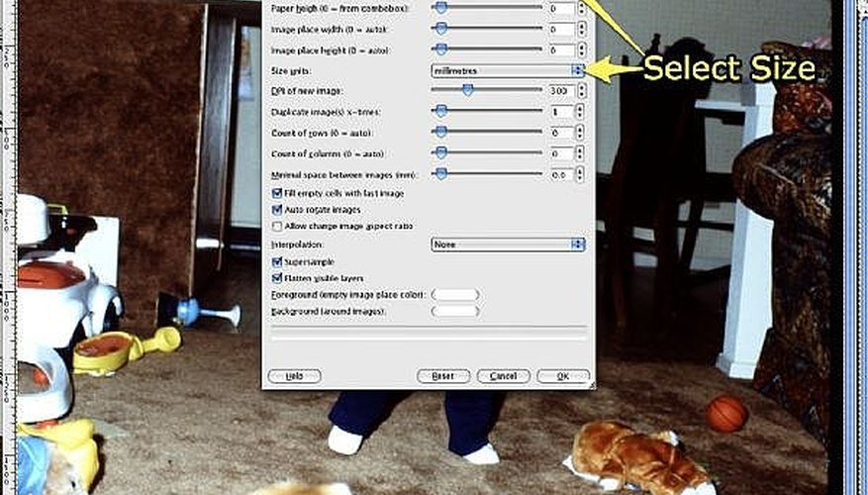Click the Reset button
The image size is (868, 495).
click(442, 376)
